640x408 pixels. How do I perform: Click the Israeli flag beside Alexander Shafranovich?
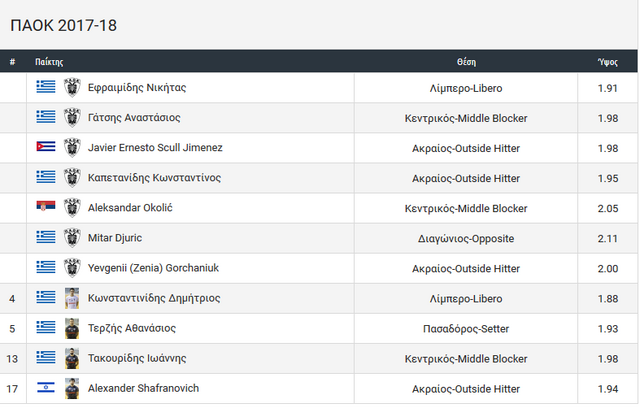(46, 387)
